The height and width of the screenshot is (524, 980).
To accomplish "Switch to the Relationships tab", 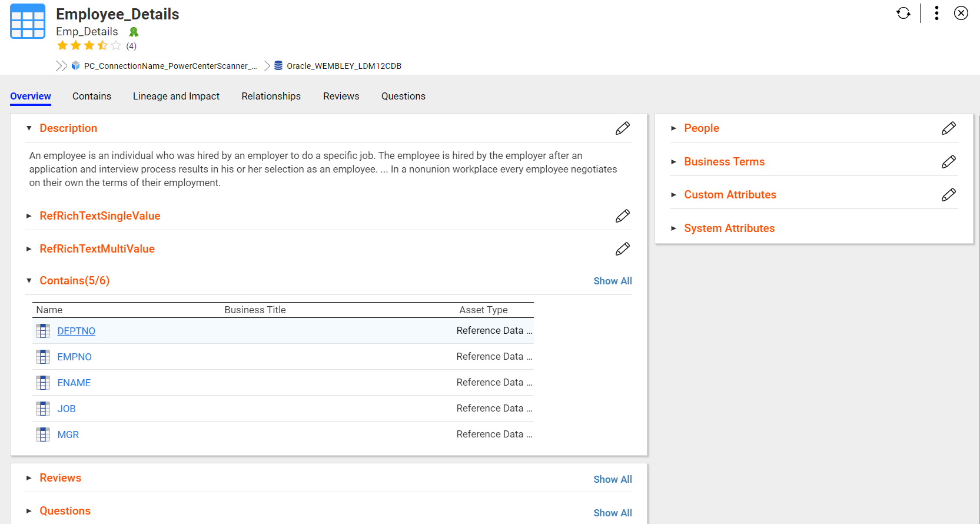I will [271, 96].
